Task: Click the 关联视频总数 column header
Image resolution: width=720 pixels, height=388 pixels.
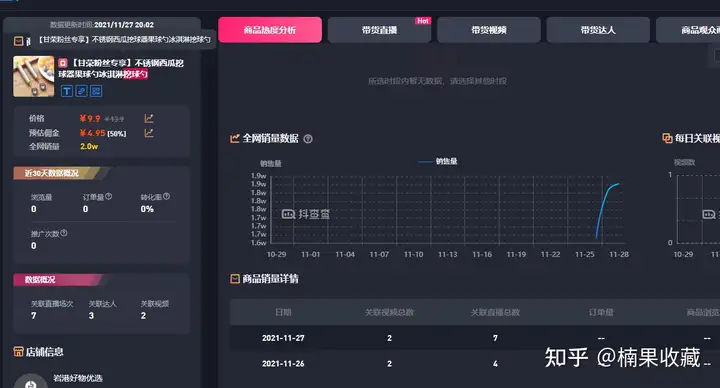Action: click(x=389, y=312)
